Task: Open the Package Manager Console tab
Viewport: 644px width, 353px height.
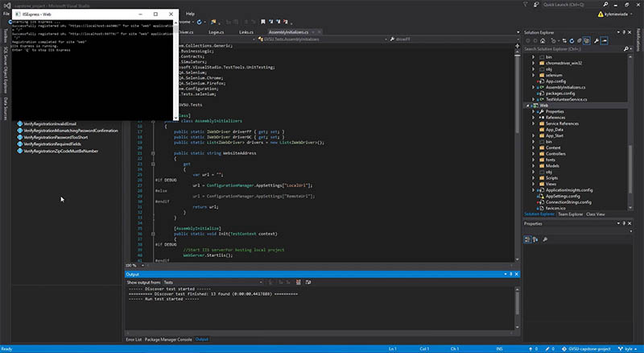Action: 168,340
